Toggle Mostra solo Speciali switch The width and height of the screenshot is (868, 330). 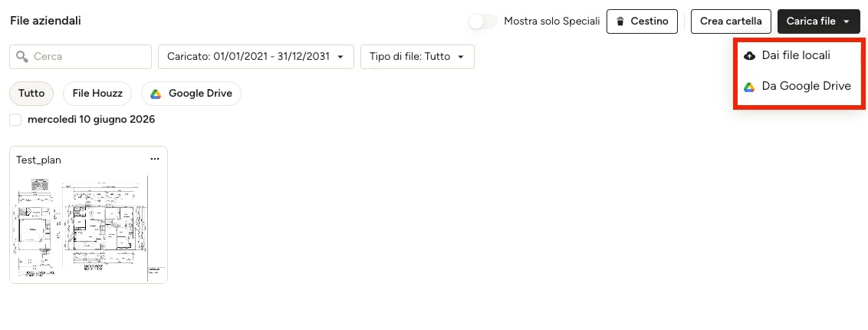[483, 21]
